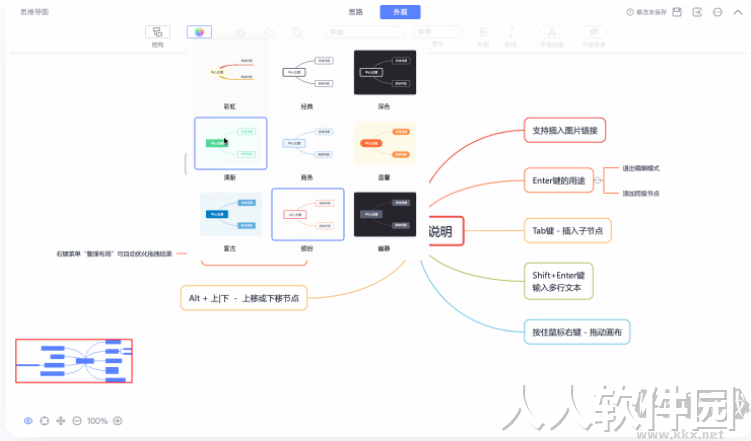The width and height of the screenshot is (751, 441).
Task: Switch to the 外观 tab
Action: 400,12
